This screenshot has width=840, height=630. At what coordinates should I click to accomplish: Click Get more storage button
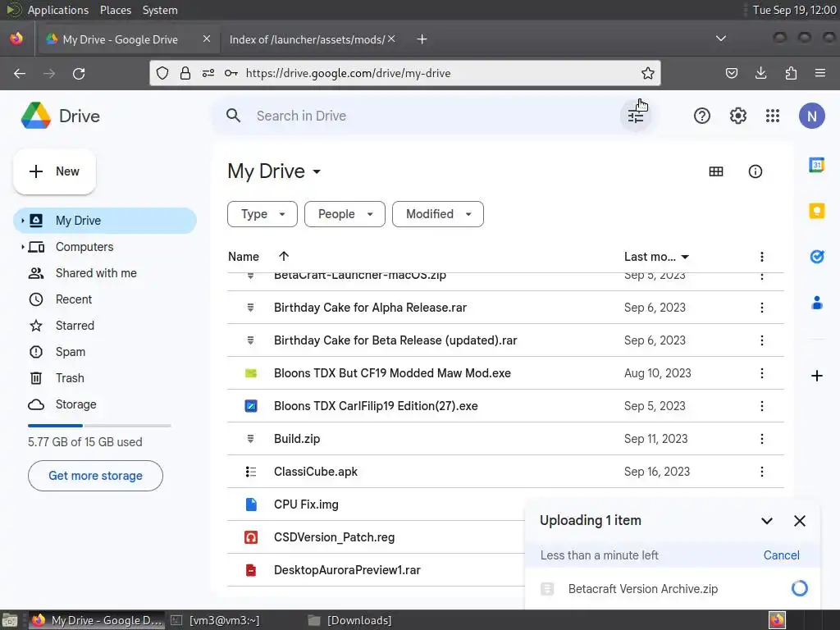click(x=95, y=476)
